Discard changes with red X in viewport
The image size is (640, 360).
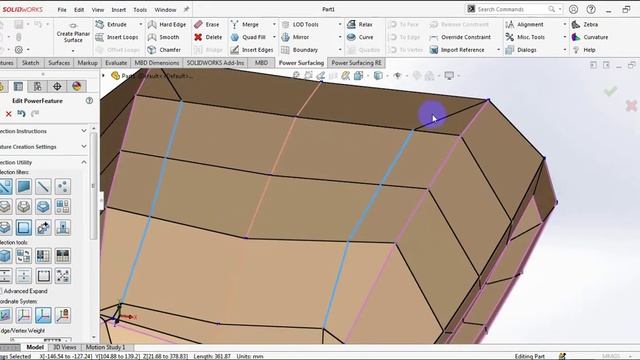click(x=631, y=106)
